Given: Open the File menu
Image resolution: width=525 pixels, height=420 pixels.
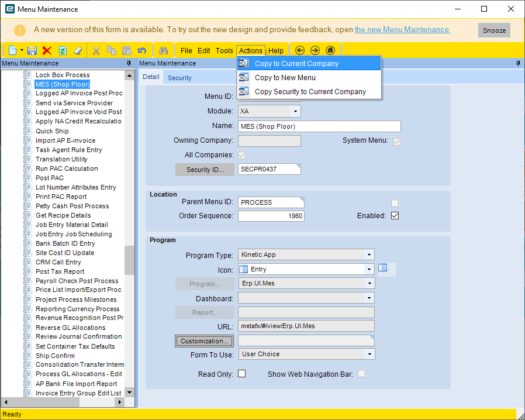Looking at the screenshot, I should pos(186,50).
